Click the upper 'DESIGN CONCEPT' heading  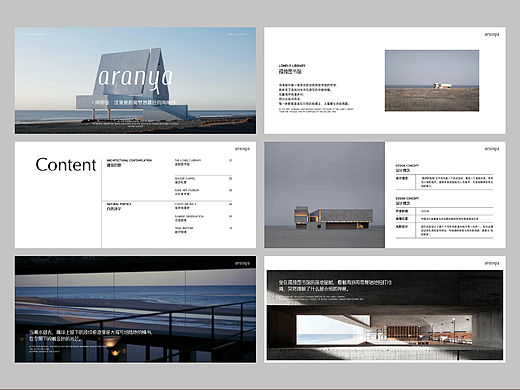coord(407,165)
